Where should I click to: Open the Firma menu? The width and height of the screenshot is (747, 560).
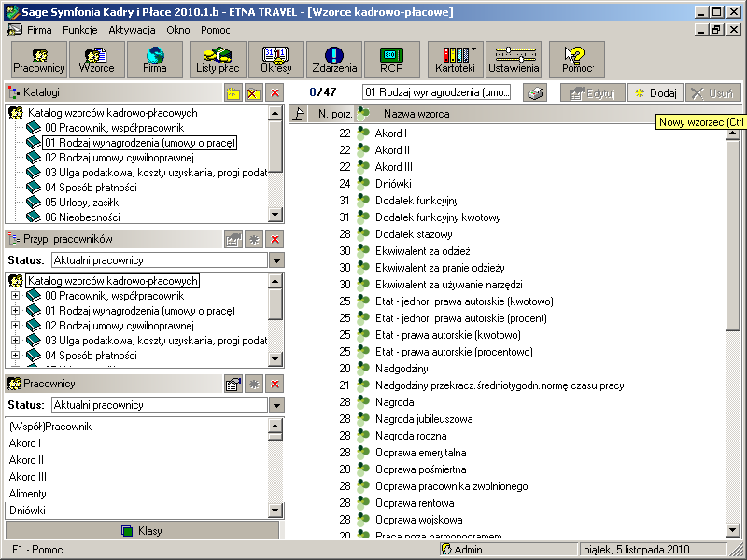tap(39, 30)
